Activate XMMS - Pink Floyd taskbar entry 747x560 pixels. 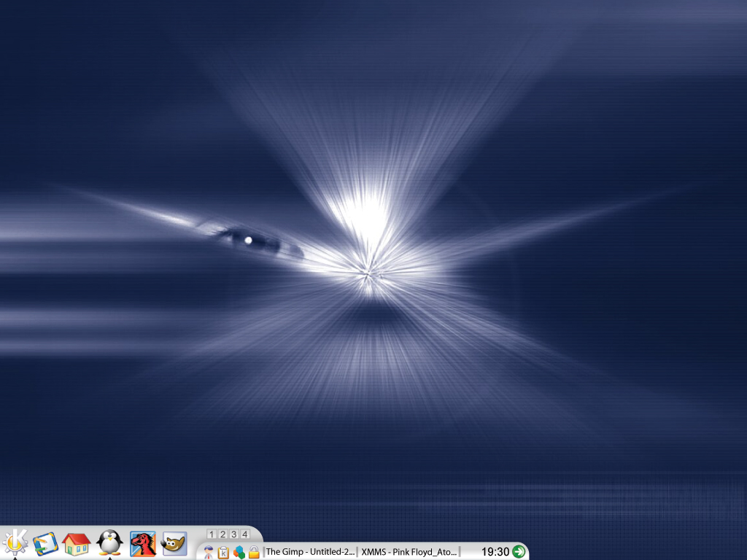coord(410,552)
